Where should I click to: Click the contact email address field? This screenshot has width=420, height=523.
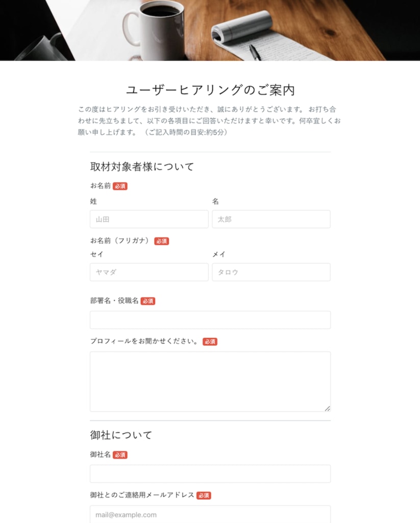[x=210, y=514]
